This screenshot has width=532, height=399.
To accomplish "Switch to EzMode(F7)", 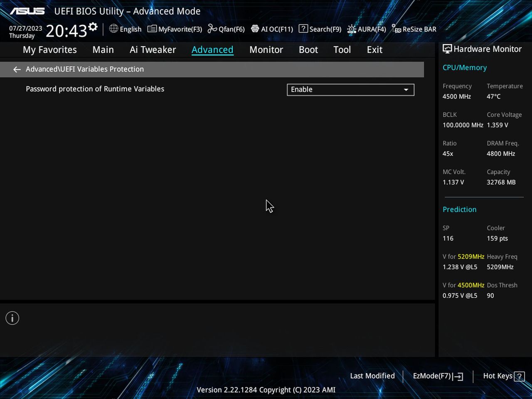I will (x=438, y=376).
